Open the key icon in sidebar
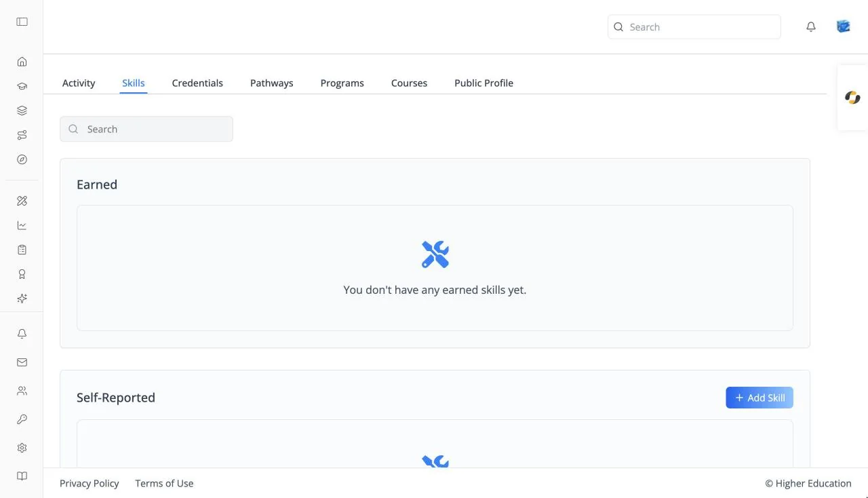The width and height of the screenshot is (868, 498). pos(22,419)
